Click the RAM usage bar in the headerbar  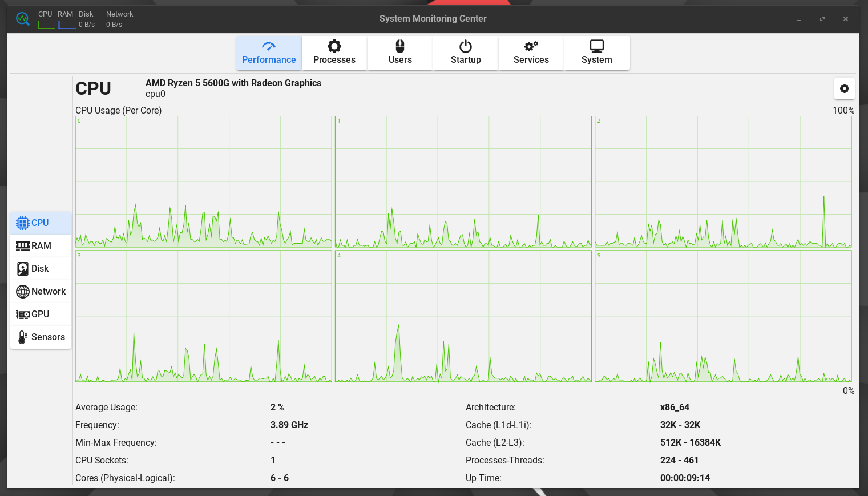(67, 24)
